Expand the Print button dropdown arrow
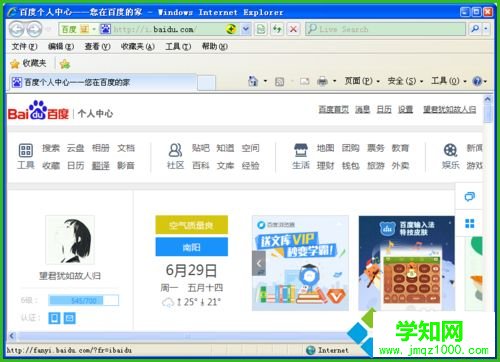500x362 pixels. tap(334, 81)
